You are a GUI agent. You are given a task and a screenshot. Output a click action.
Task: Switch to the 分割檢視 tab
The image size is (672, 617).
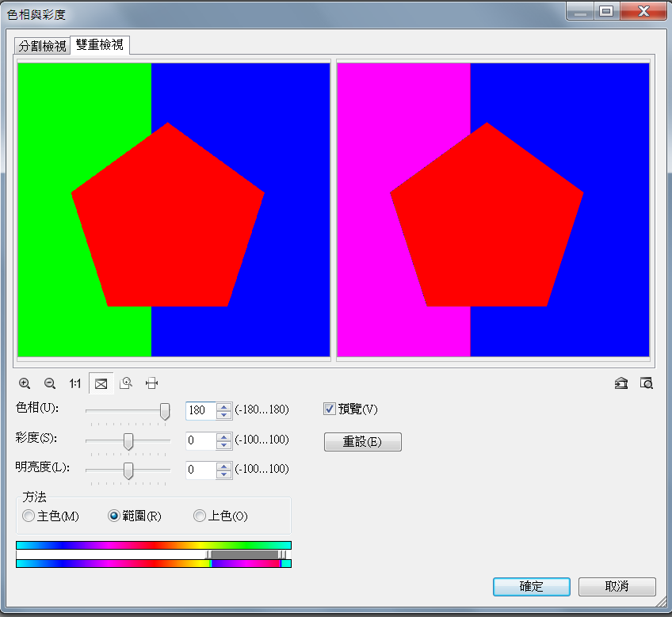click(x=42, y=46)
